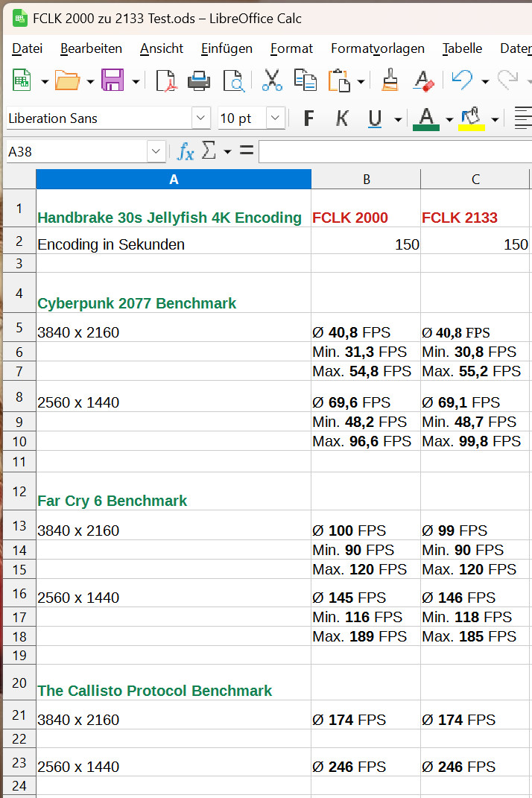Click cell 'FCLK 2000' header
The height and width of the screenshot is (798, 532).
[x=366, y=208]
